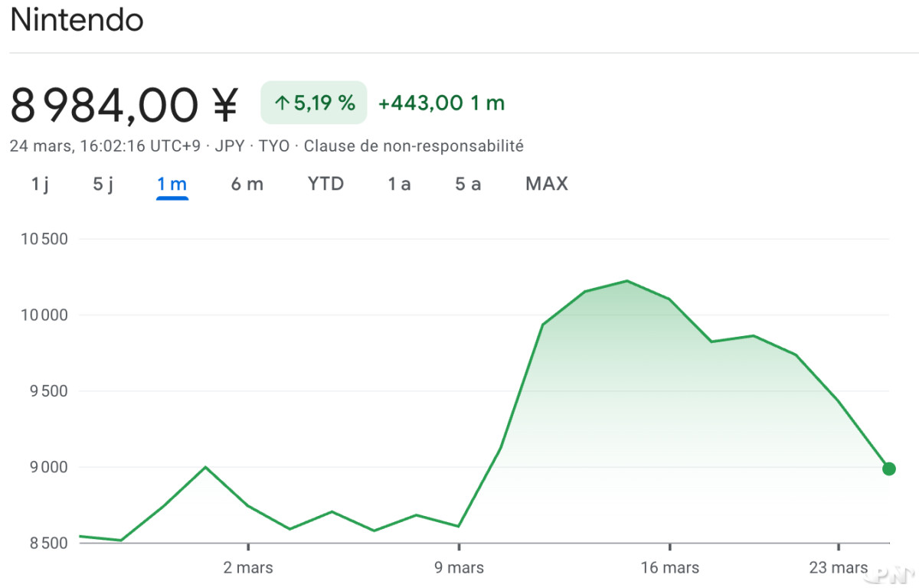Select the 1 j time range tab
Image resolution: width=919 pixels, height=588 pixels.
point(40,184)
